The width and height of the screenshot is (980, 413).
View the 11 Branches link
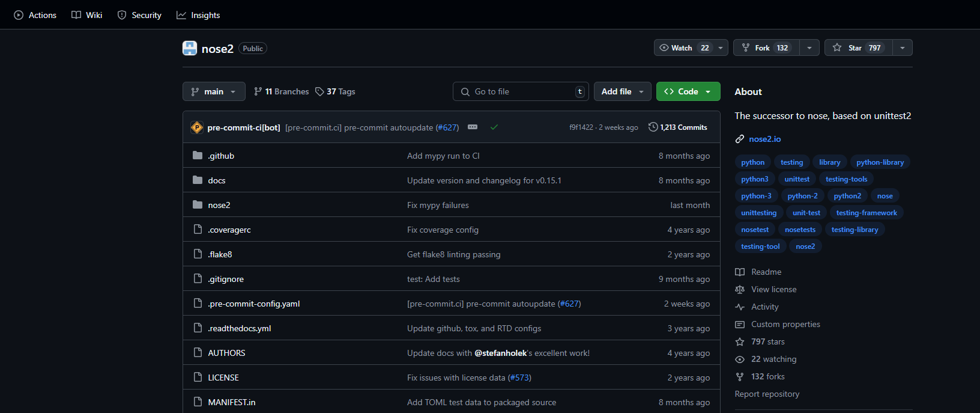tap(281, 91)
